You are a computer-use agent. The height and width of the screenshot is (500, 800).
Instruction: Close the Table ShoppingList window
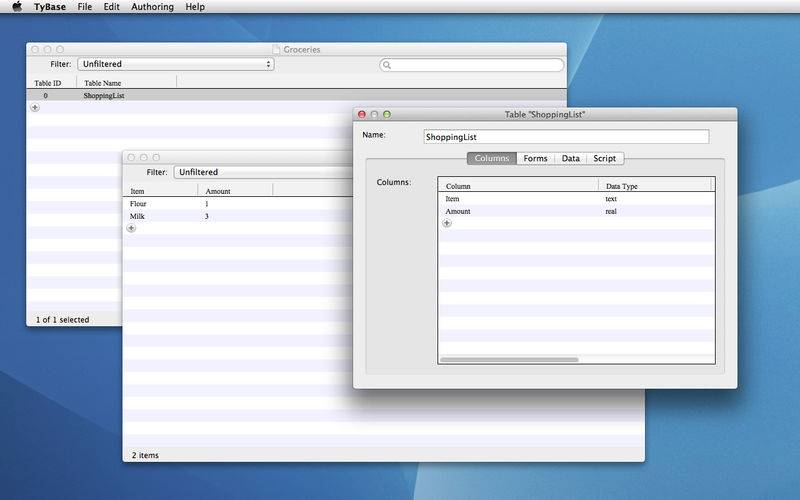pyautogui.click(x=362, y=114)
